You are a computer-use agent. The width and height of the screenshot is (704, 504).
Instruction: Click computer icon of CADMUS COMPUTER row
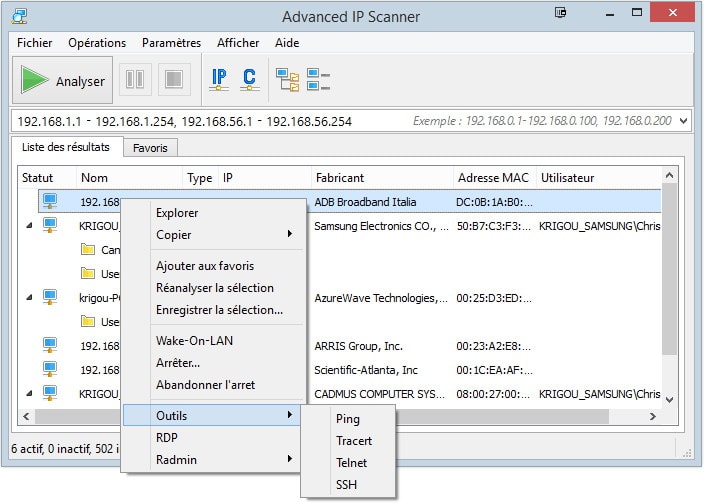[50, 393]
